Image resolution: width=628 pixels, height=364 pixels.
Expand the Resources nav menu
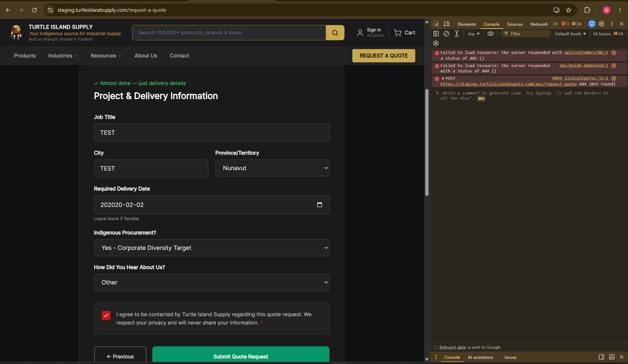(x=106, y=55)
